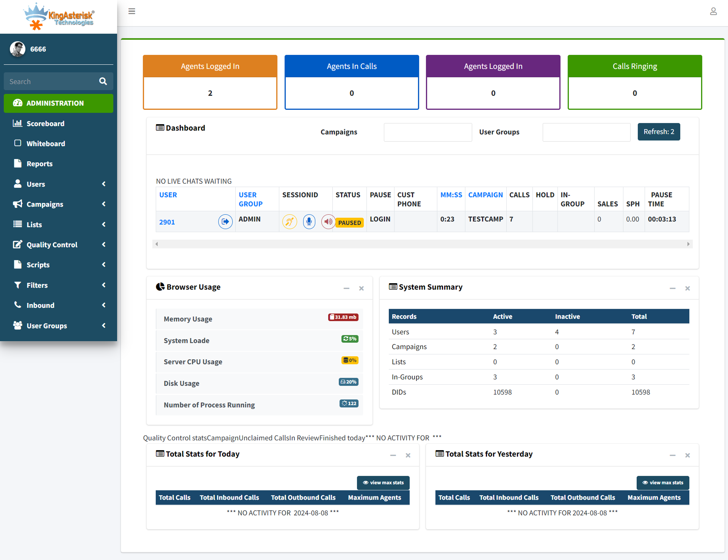Screen dimensions: 728x560
Task: Open the Whiteboard panel
Action: coord(46,144)
